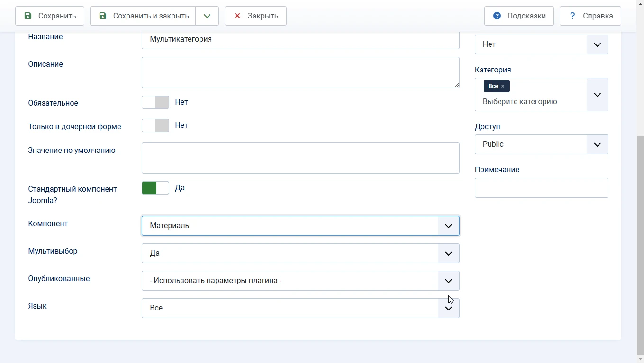Disable the Стандартный компонент Joomla switch
Image resolution: width=644 pixels, height=363 pixels.
pos(155,188)
